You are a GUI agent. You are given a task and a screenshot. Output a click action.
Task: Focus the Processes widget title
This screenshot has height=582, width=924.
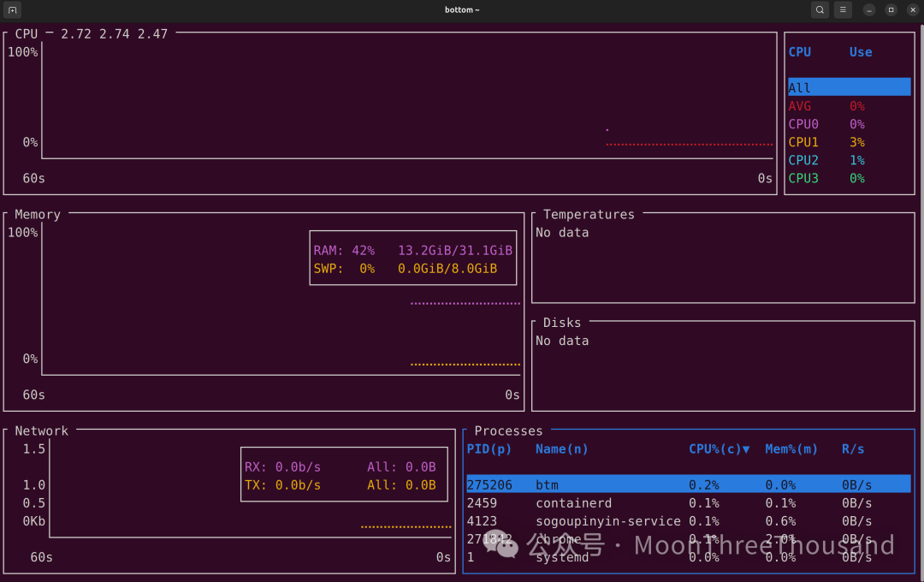point(508,431)
